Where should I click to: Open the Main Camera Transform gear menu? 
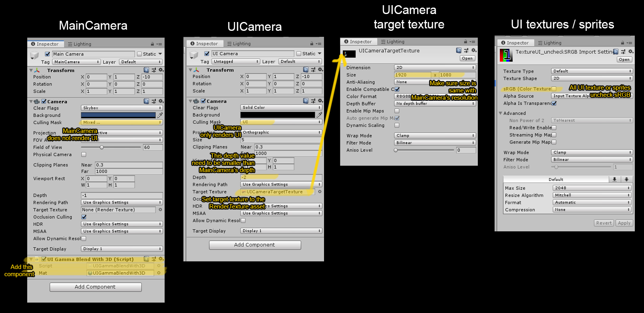(x=161, y=70)
